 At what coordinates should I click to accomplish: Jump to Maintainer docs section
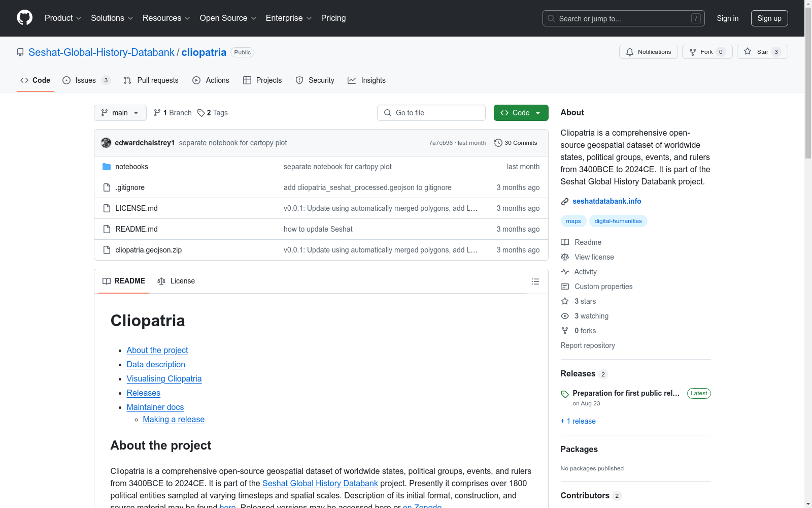coord(155,407)
